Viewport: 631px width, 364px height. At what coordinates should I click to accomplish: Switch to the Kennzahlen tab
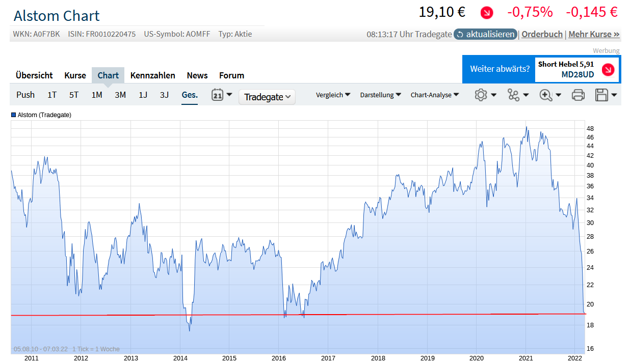[x=152, y=75]
